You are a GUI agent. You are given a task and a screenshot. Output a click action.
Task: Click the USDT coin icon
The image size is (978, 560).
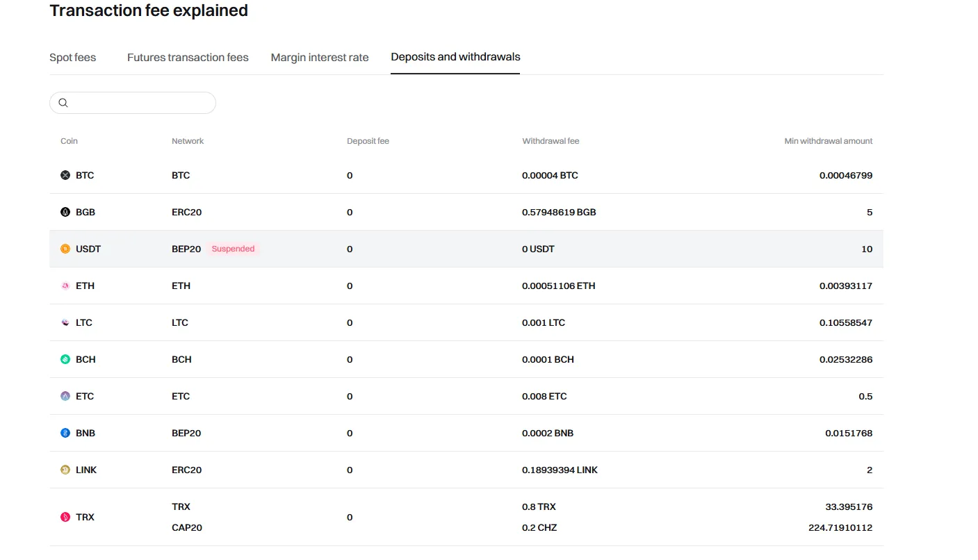point(65,249)
